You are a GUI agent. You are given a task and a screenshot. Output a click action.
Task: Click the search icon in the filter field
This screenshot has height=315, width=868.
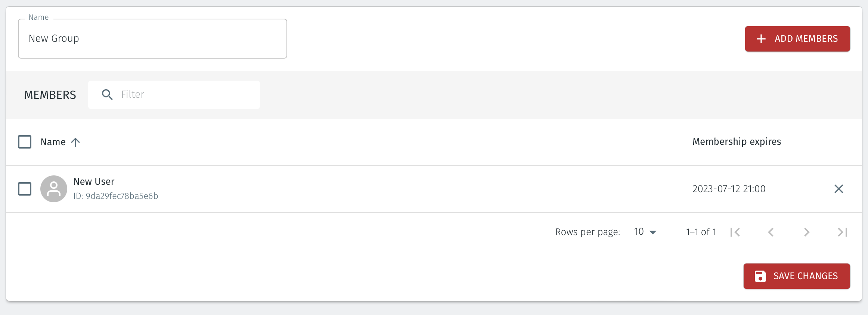107,94
